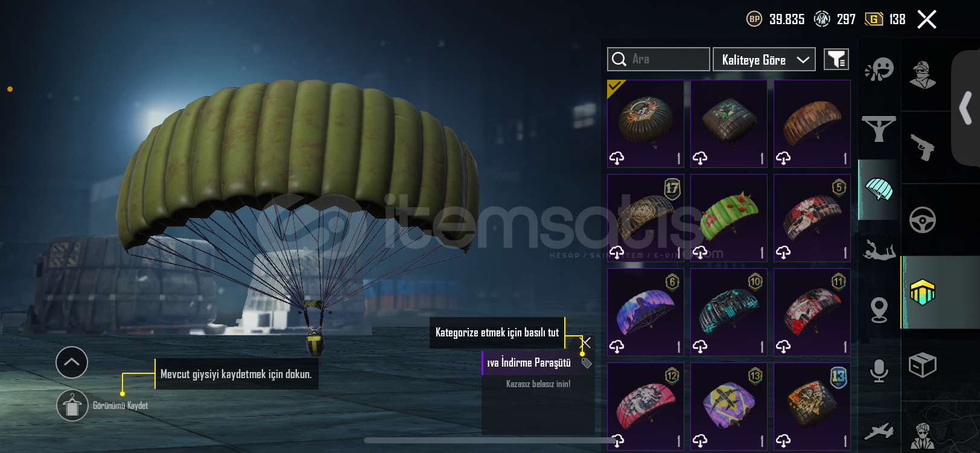This screenshot has width=980, height=453.
Task: Select the parachute category tab
Action: pyautogui.click(x=879, y=190)
